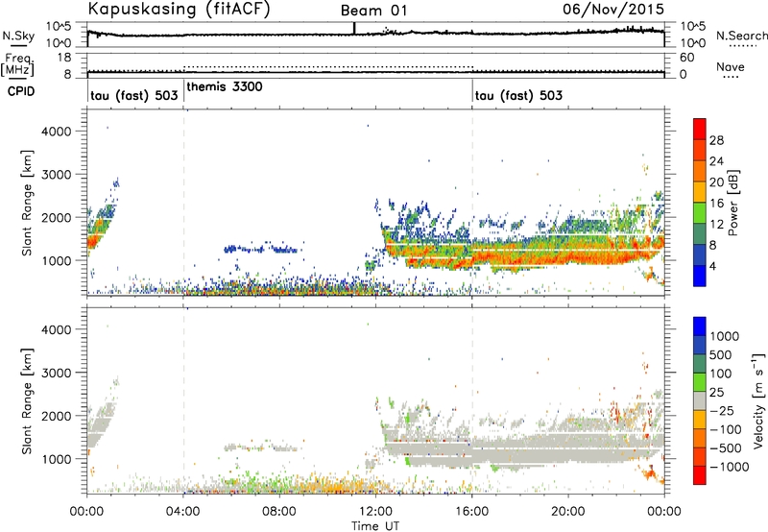Click the Power colorbar's '4' tick value
The image size is (768, 532).
coord(713,266)
